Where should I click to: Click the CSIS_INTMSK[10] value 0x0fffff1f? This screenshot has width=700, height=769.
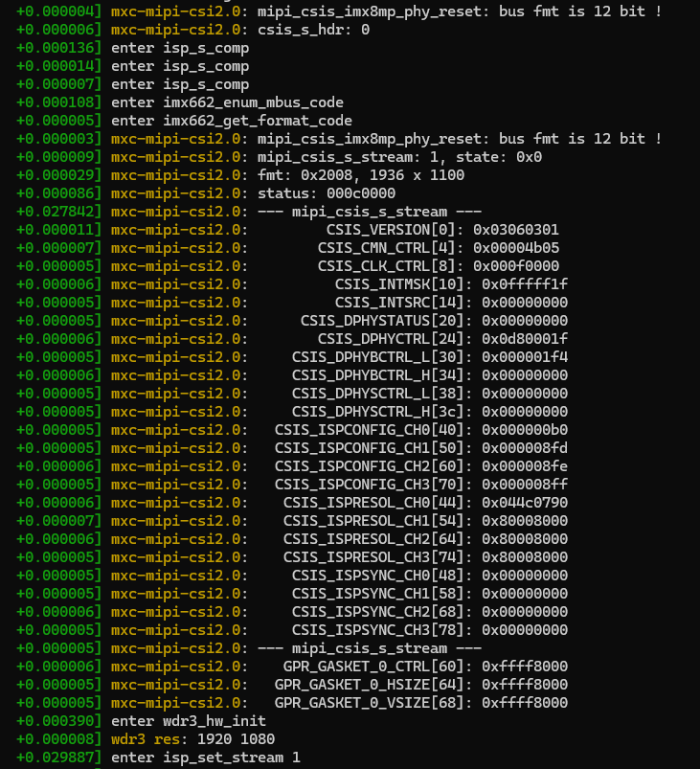tap(525, 284)
